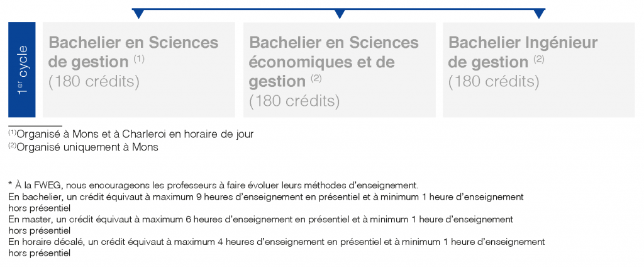This screenshot has height=267, width=644.
Task: Click the En master credit explanation line
Action: pyautogui.click(x=260, y=225)
